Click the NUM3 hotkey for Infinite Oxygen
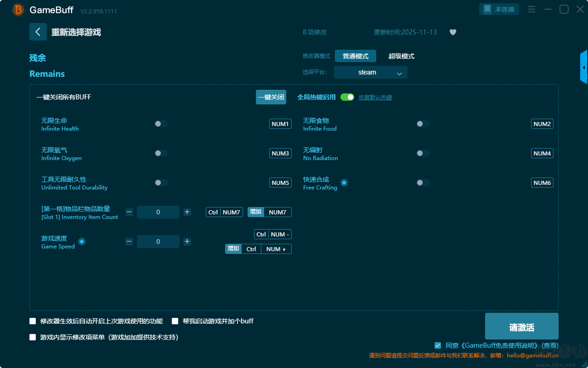Viewport: 588px width, 368px height. 280,153
